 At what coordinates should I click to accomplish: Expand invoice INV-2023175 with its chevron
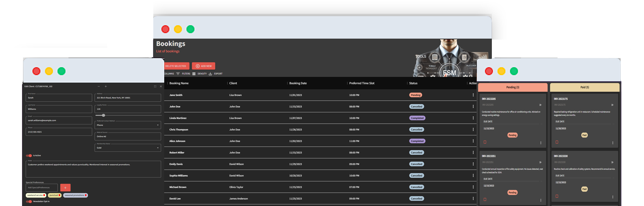[612, 105]
